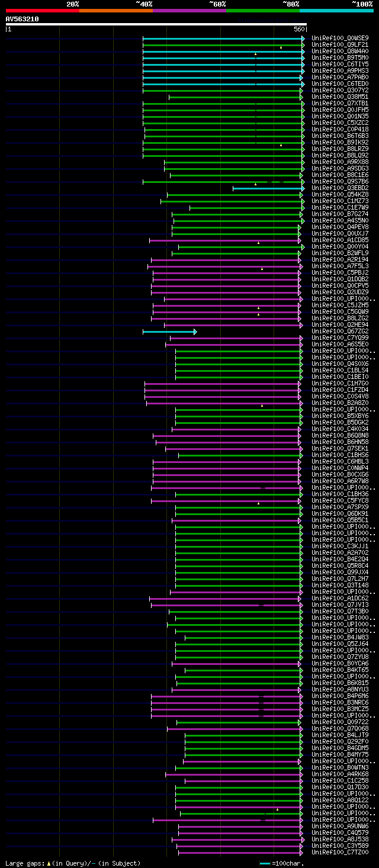Select hit label UniRef100_C1E7W9

[340, 207]
